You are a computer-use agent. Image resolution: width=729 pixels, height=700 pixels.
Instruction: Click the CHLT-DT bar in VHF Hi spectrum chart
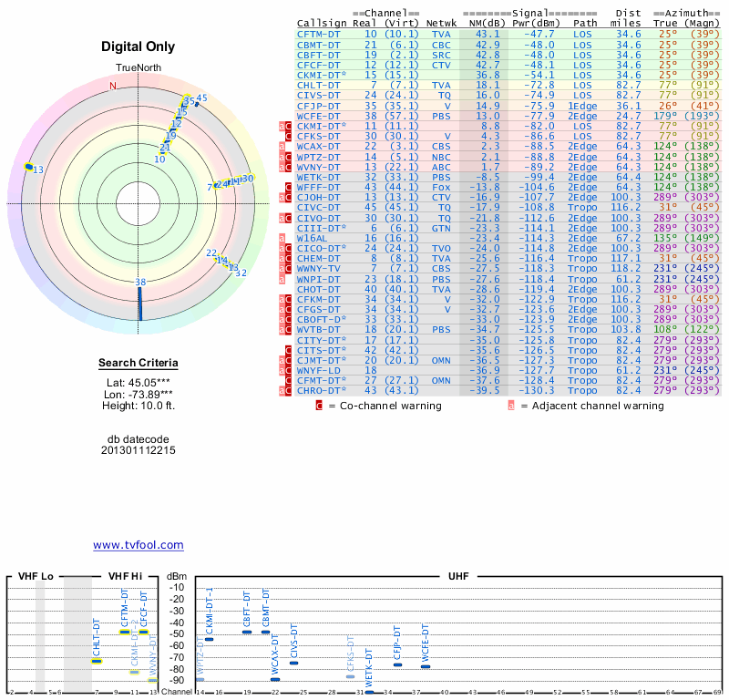(97, 662)
